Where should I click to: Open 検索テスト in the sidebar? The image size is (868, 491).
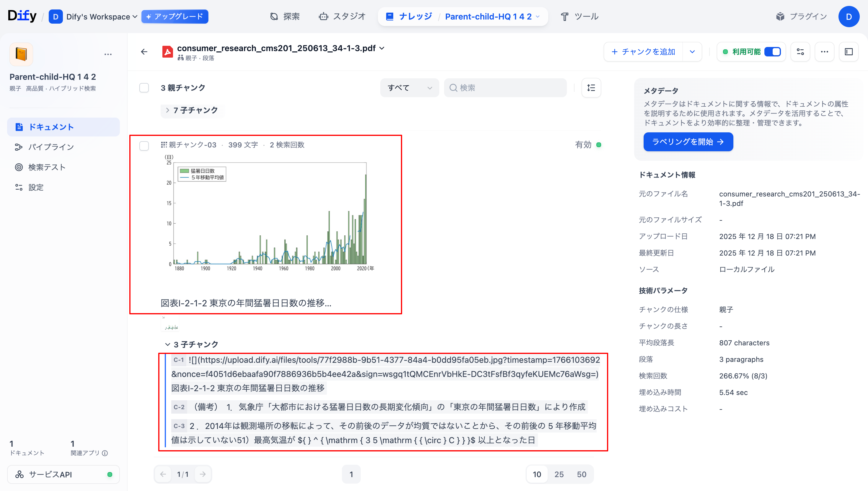pos(47,167)
